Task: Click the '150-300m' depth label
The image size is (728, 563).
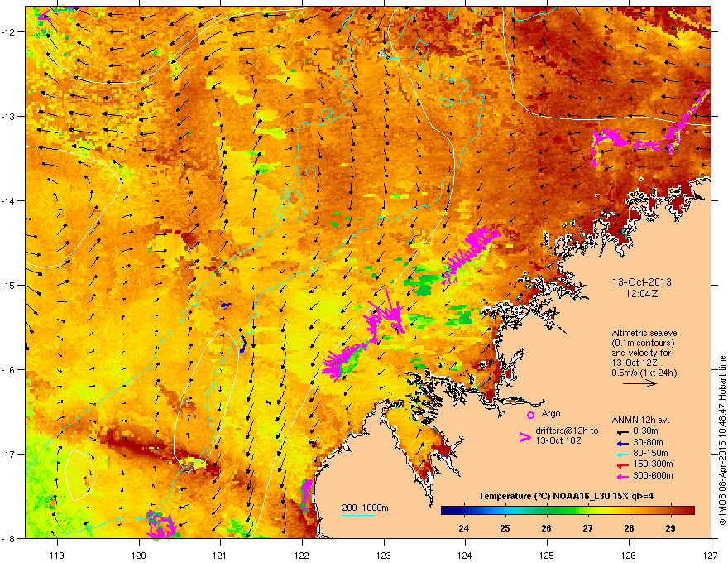Action: coord(653,464)
